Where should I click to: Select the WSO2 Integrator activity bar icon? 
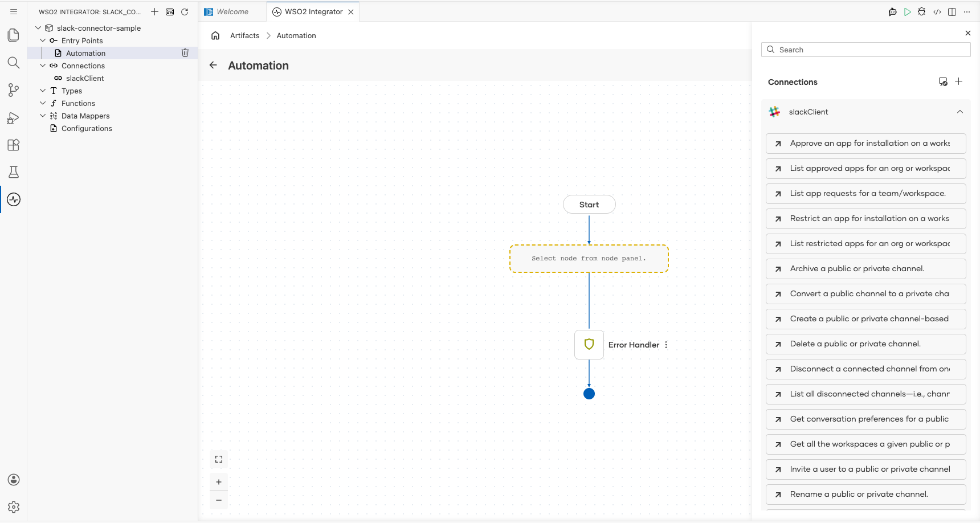[x=14, y=199]
